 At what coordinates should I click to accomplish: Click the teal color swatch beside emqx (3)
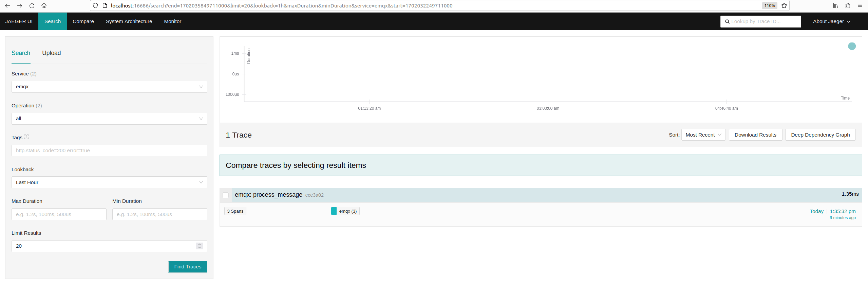(x=334, y=211)
